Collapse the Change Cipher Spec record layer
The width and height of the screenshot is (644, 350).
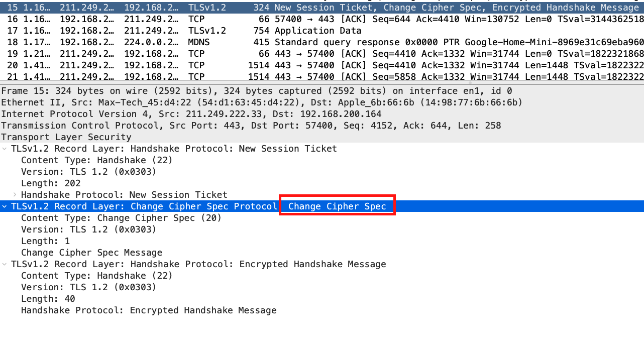click(5, 206)
